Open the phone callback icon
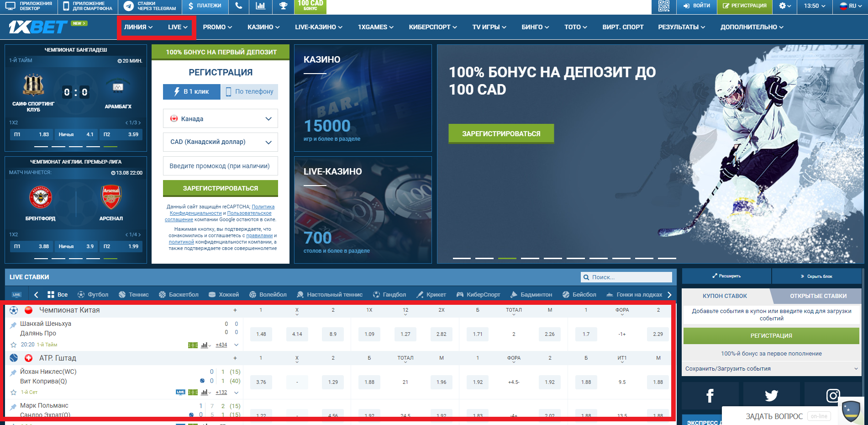 pyautogui.click(x=238, y=6)
